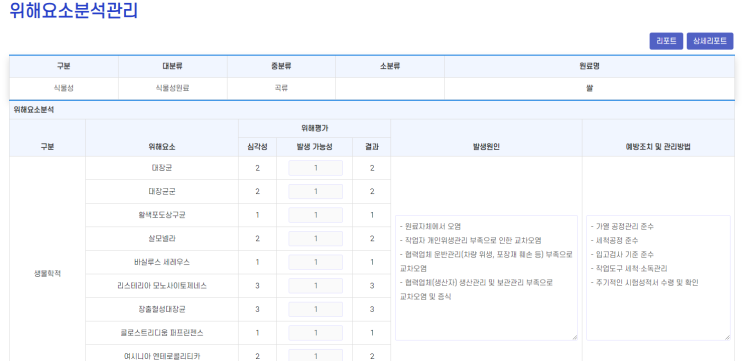Image resolution: width=743 pixels, height=361 pixels.
Task: Grab the 발생원인 textarea resize handle
Action: [x=574, y=337]
